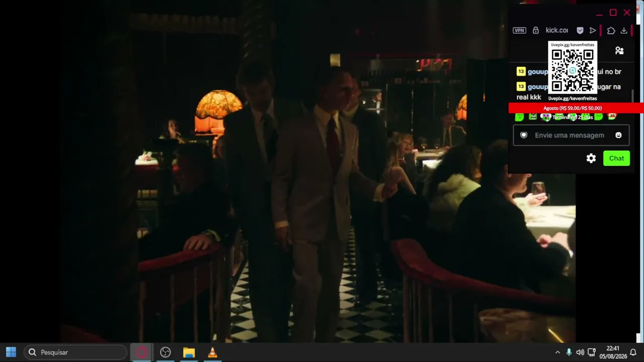Click the send/flow arrow icon in address bar
Image resolution: width=644 pixels, height=362 pixels.
[x=593, y=30]
